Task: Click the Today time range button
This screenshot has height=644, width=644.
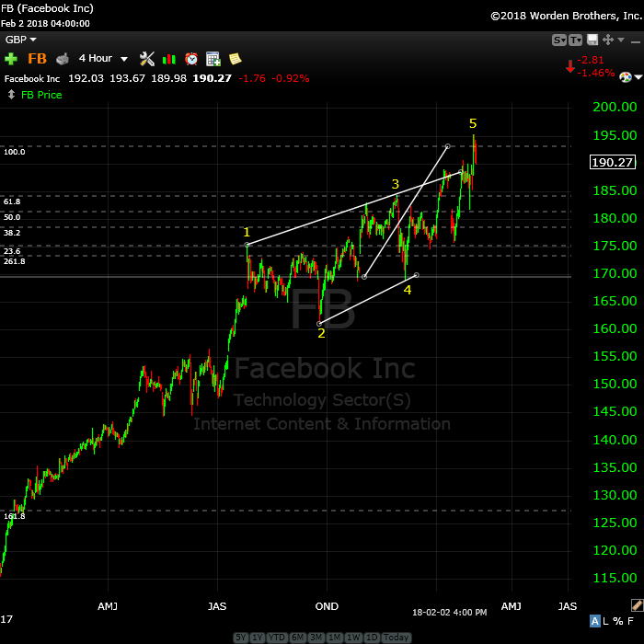Action: 396,638
